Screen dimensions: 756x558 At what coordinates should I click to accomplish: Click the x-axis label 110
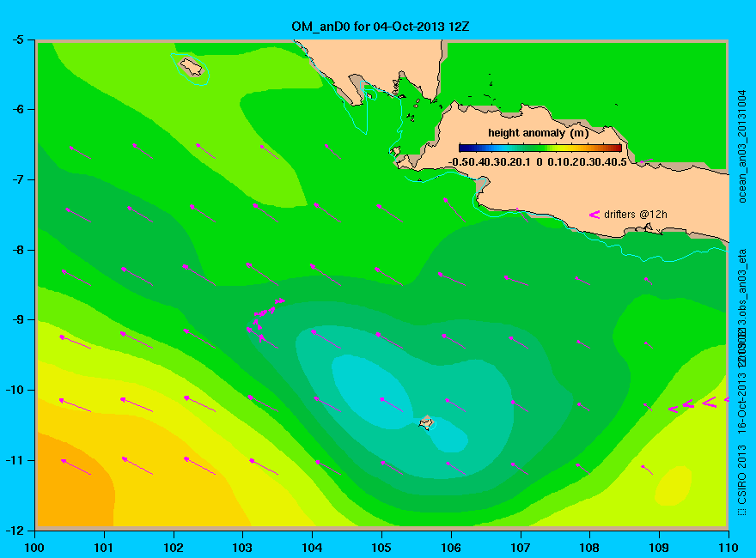729,548
